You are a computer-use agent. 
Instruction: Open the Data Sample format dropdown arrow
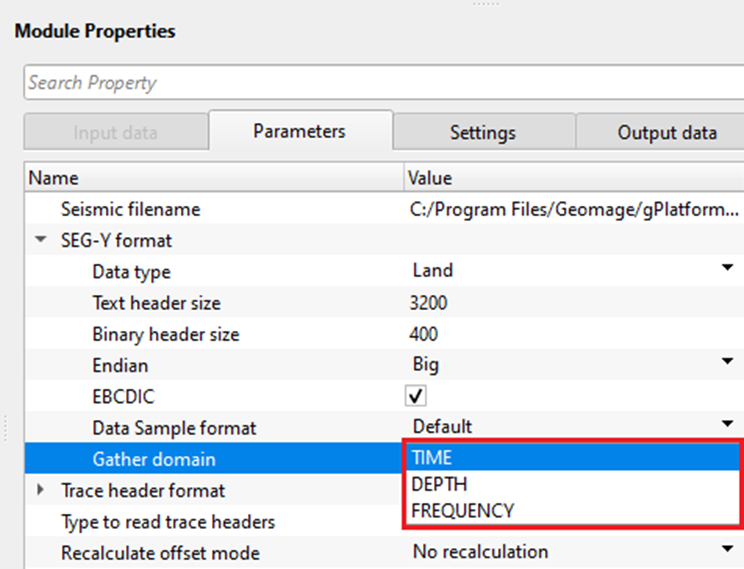pos(728,424)
